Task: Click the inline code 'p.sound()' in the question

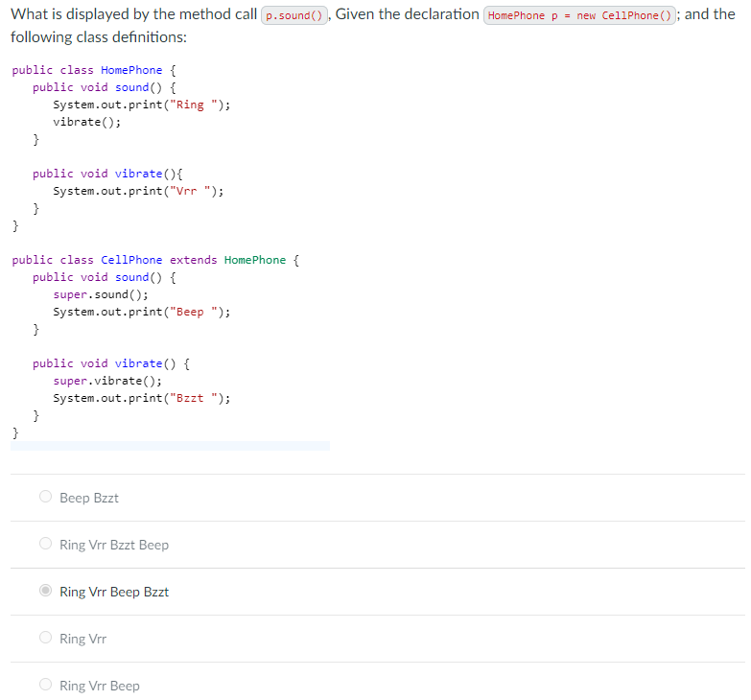Action: (x=294, y=15)
